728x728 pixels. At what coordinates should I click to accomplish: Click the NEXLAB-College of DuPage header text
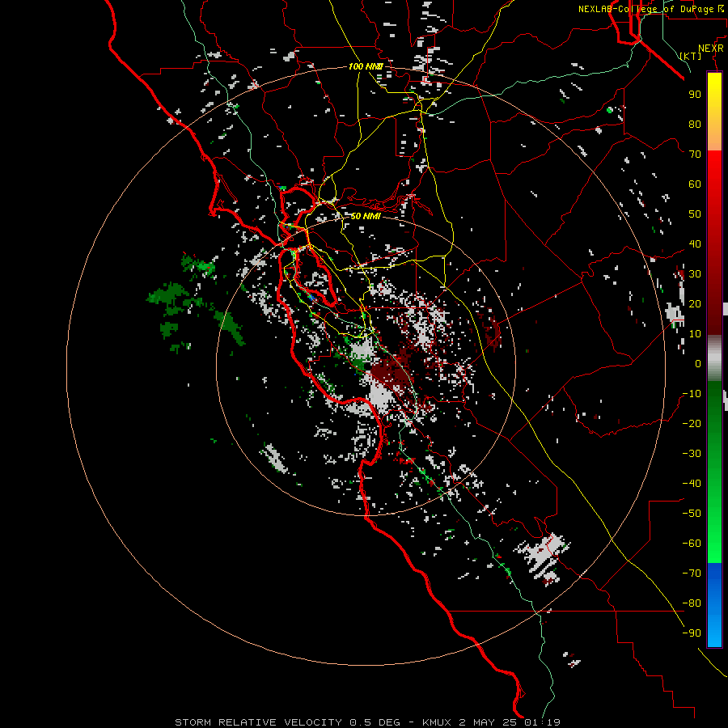[x=652, y=9]
